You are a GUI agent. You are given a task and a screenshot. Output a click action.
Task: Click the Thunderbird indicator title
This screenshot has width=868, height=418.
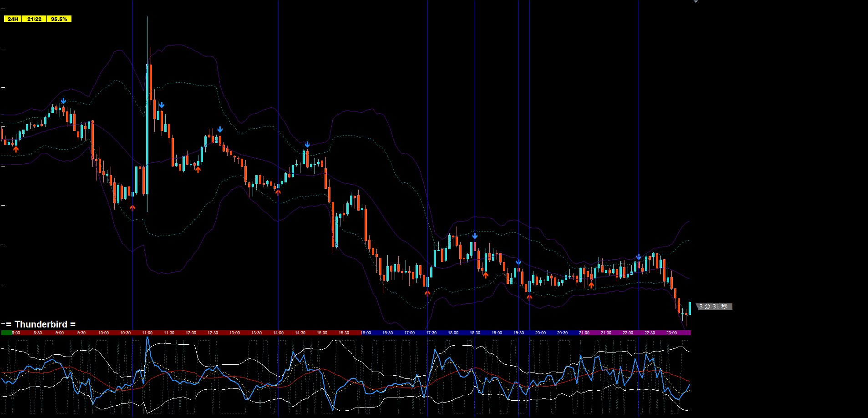point(41,324)
